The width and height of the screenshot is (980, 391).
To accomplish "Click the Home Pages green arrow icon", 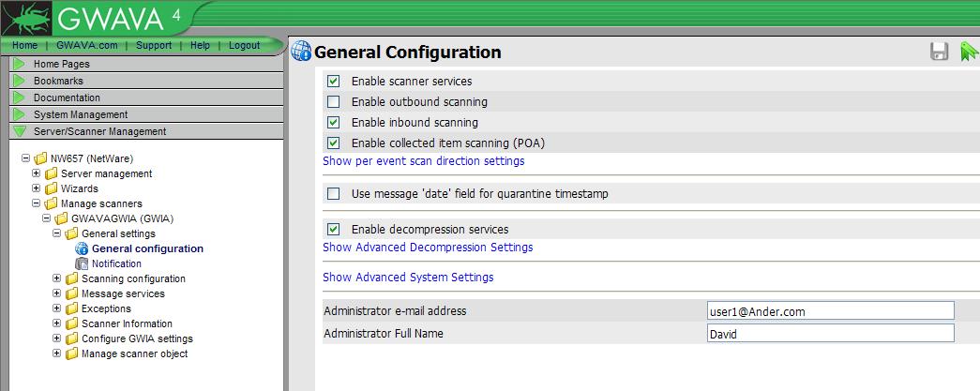I will [20, 64].
